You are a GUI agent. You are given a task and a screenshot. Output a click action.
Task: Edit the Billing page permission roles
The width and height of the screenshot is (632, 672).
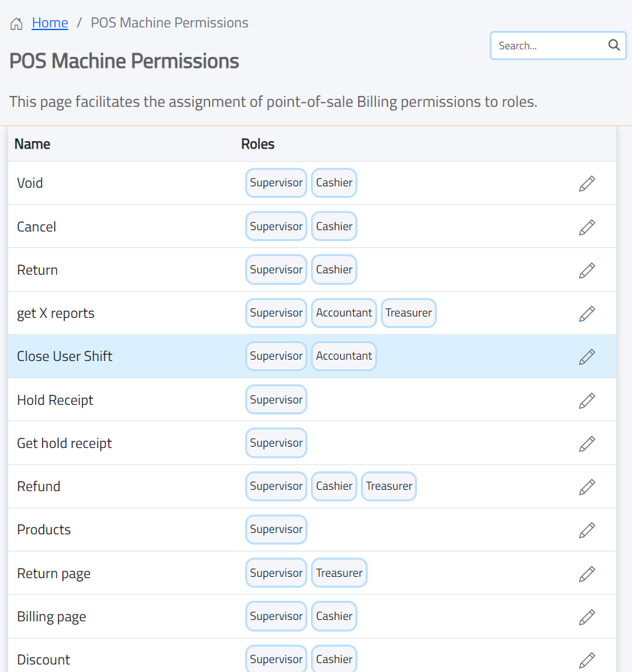click(587, 617)
